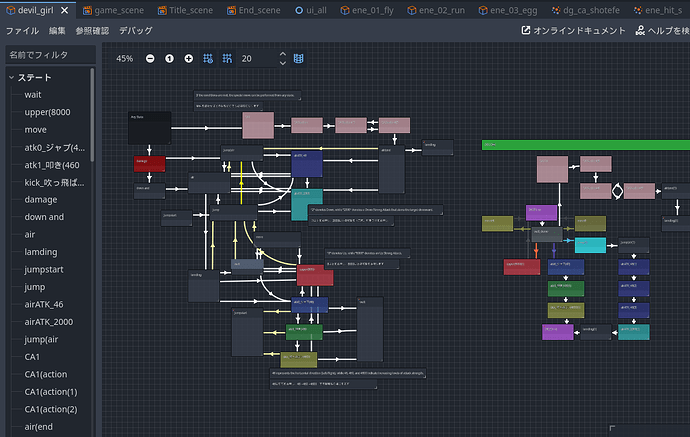Click the green header bar node
Viewport: 690px width, 437px height.
586,145
